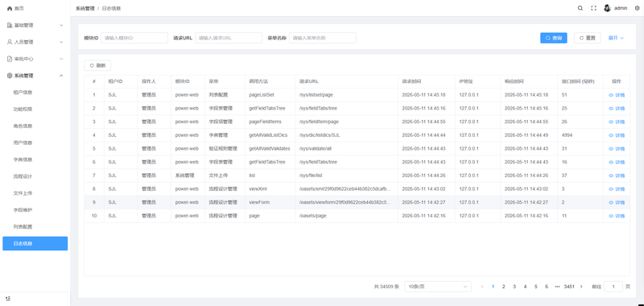Click the next page arrow in pagination
The image size is (644, 306).
tap(581, 287)
